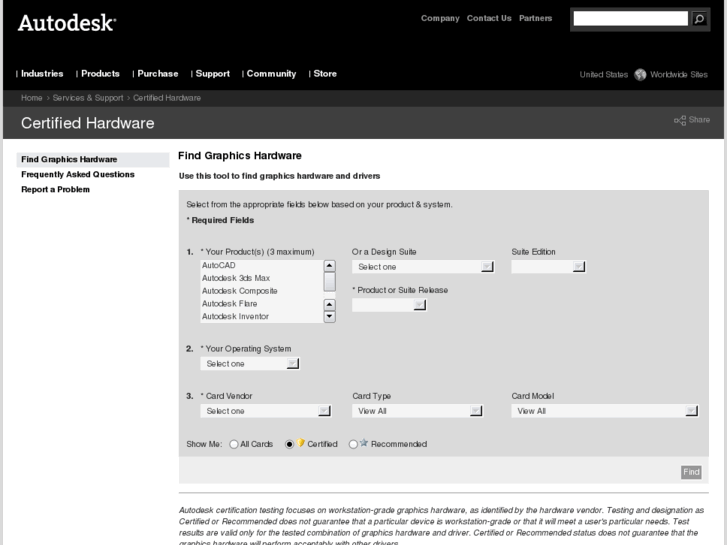Select AutoCAD in product list
Viewport: 727px width, 545px height.
pos(262,265)
